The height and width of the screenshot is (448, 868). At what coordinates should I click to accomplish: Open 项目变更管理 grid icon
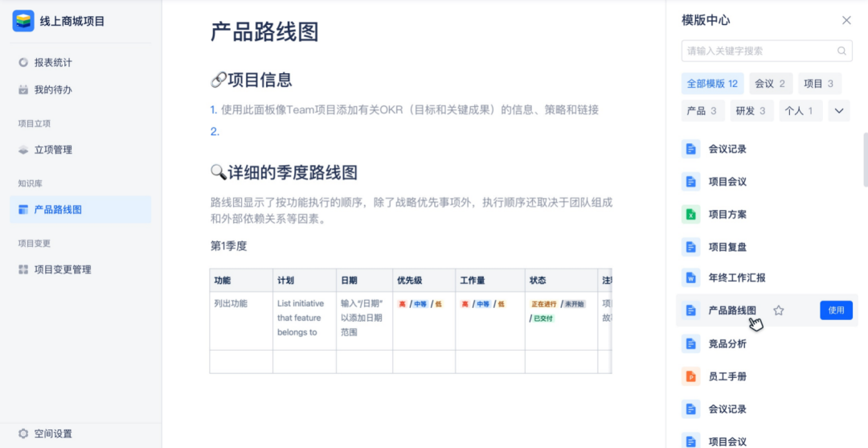point(23,269)
